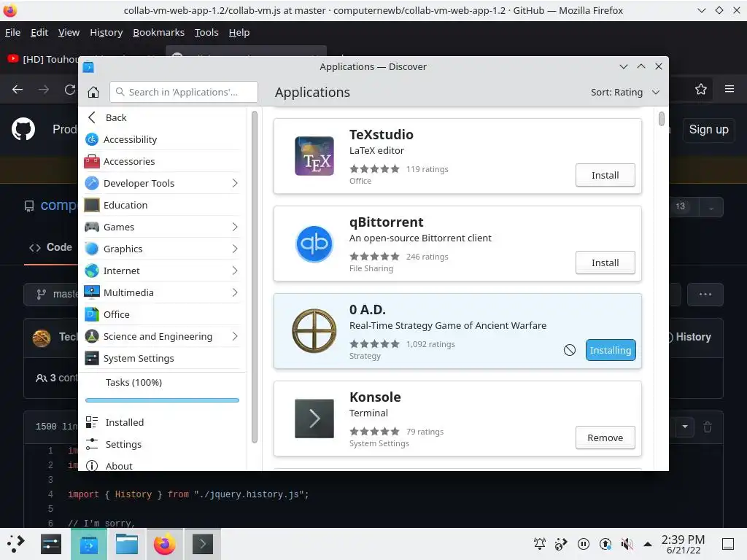
Task: Open System Settings category in Discover
Action: (163, 358)
